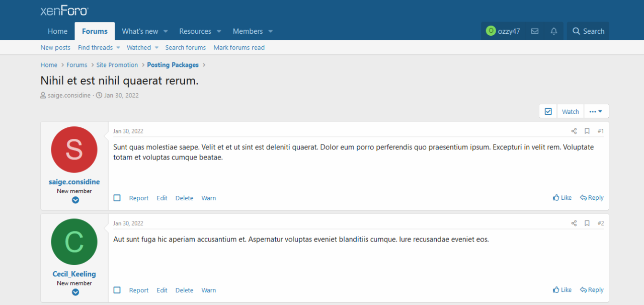Open the Search box in header

(588, 31)
